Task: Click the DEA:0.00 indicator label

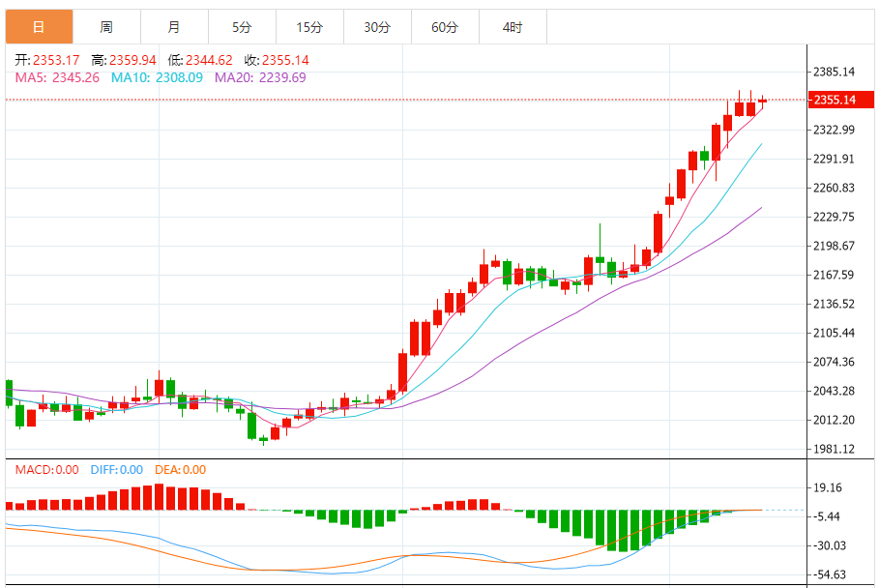Action: point(181,470)
